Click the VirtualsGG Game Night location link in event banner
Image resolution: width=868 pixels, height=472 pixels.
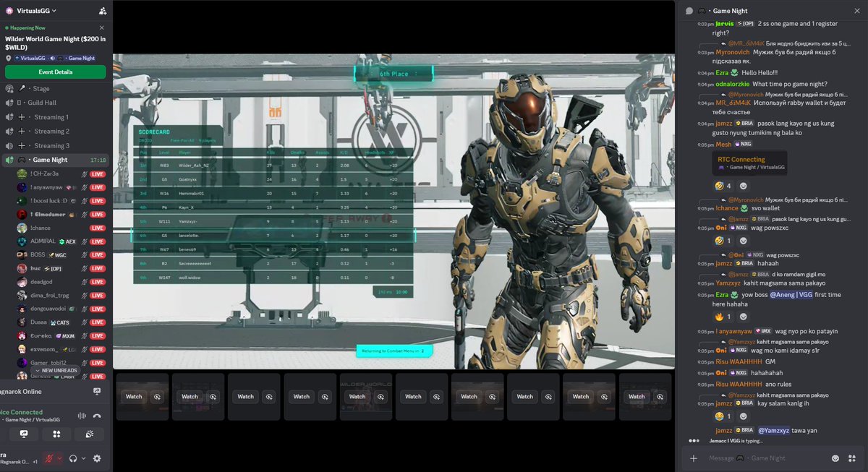[55, 58]
